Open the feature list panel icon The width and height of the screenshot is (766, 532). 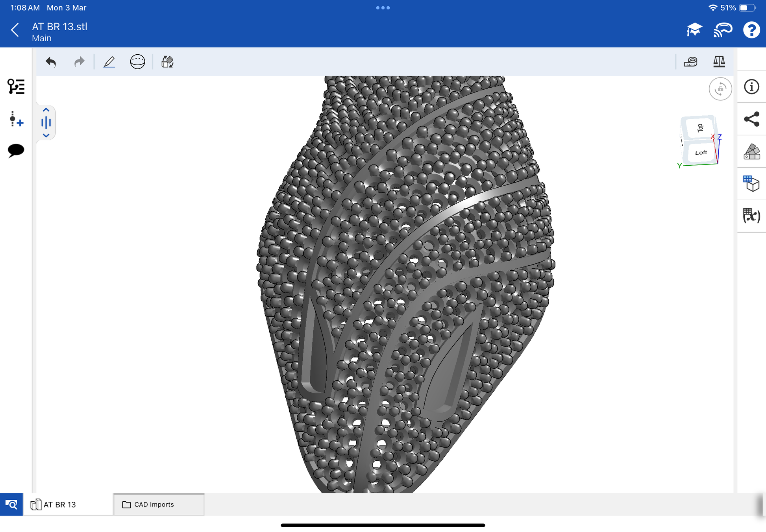(x=16, y=87)
